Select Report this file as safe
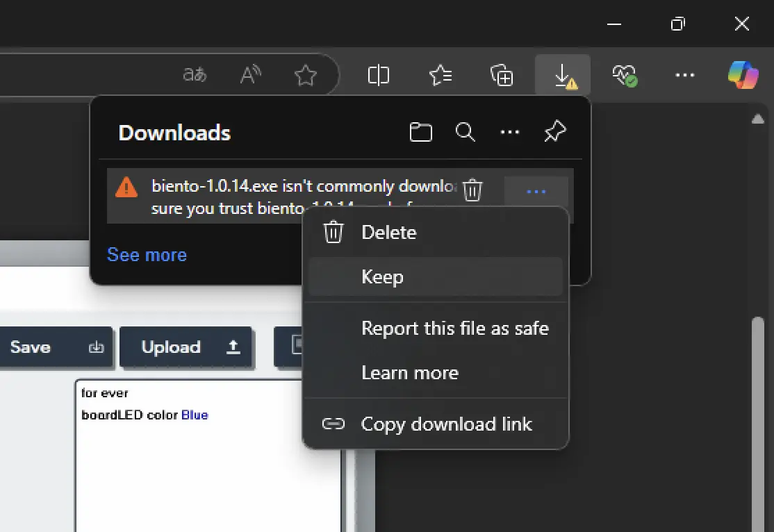This screenshot has height=532, width=774. 454,329
